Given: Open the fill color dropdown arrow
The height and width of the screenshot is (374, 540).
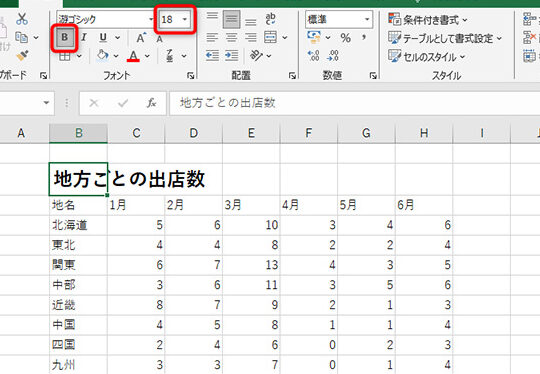Looking at the screenshot, I should (116, 56).
